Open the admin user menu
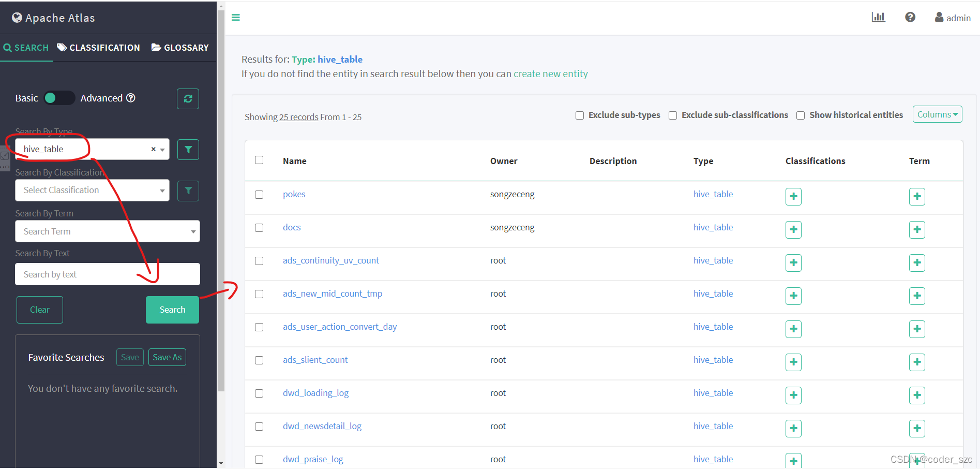 (953, 18)
